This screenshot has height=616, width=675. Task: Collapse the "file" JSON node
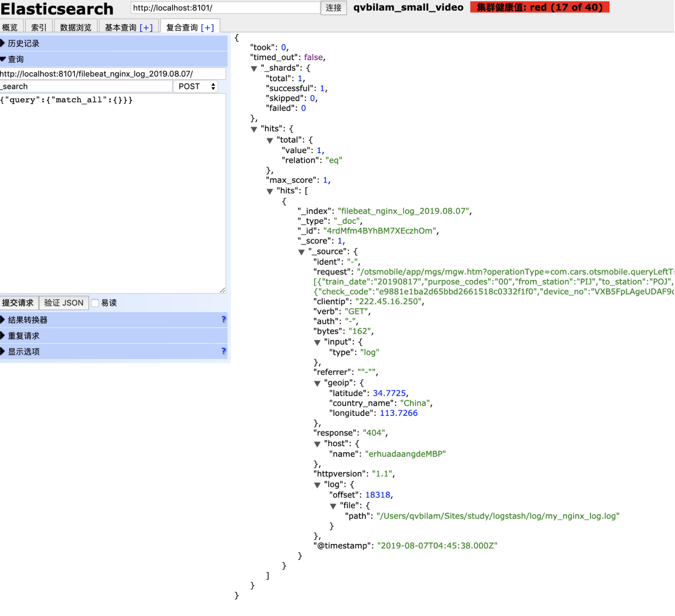click(333, 506)
